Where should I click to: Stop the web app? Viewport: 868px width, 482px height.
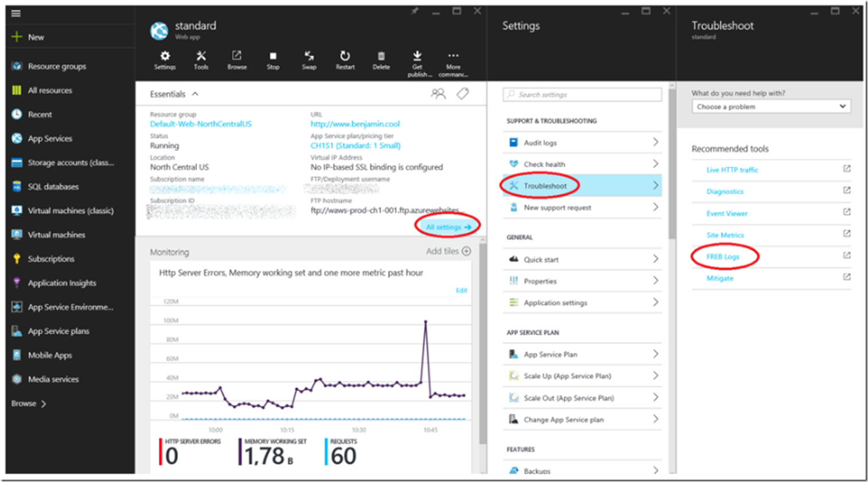click(x=273, y=56)
